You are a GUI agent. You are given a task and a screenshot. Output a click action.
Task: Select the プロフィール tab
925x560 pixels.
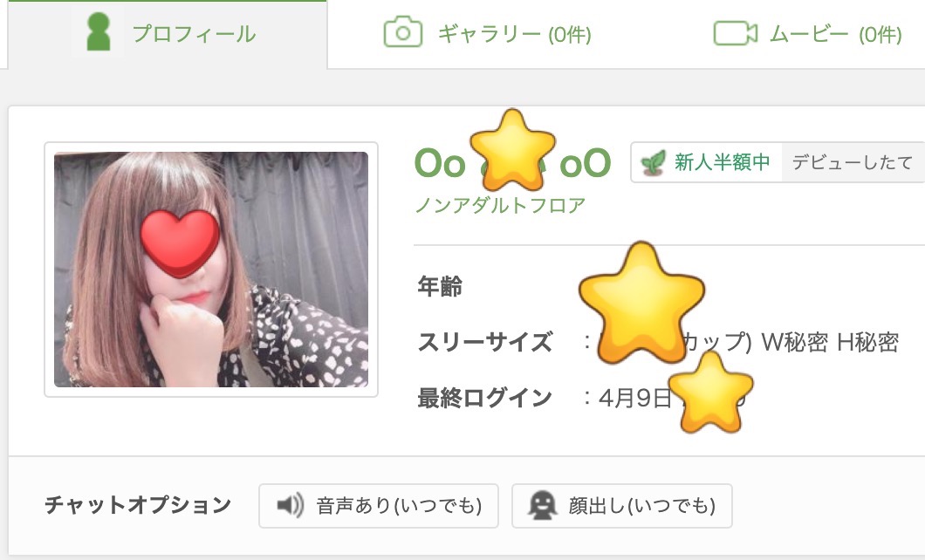click(166, 33)
